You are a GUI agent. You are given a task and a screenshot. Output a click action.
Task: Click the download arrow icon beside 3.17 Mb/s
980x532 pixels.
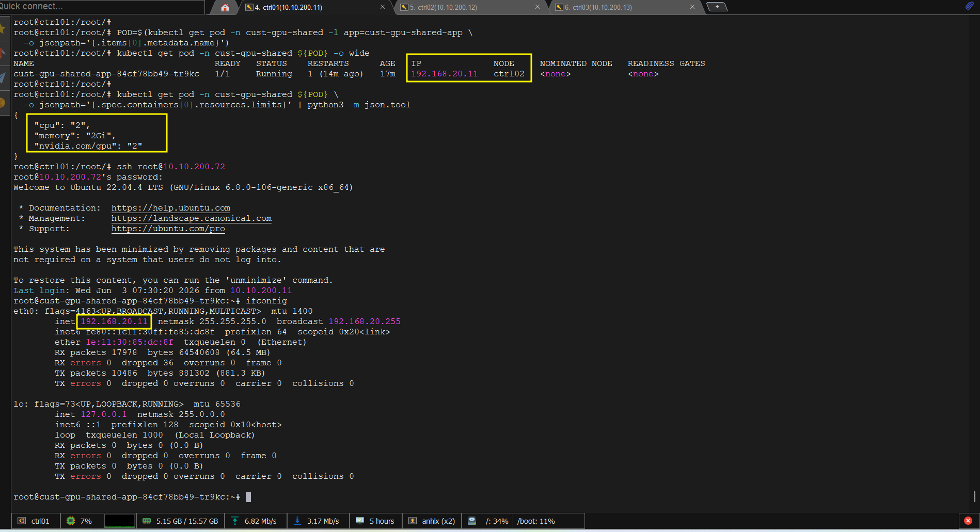(297, 521)
